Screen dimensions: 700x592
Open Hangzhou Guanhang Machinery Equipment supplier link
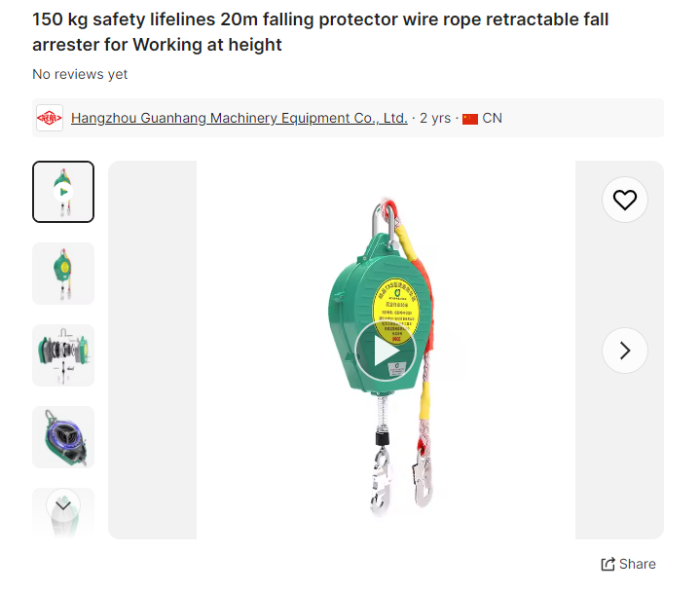[239, 118]
